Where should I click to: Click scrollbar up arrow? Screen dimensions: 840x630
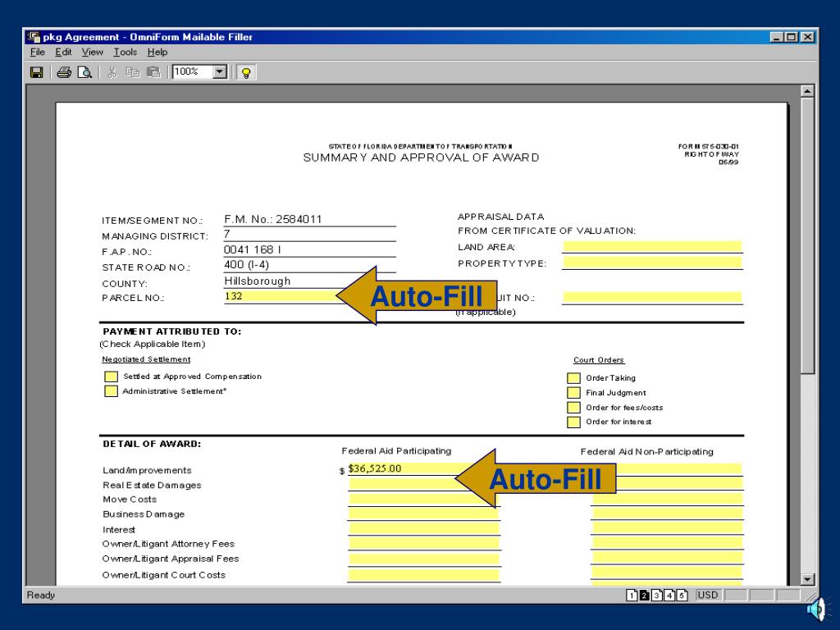[x=807, y=91]
